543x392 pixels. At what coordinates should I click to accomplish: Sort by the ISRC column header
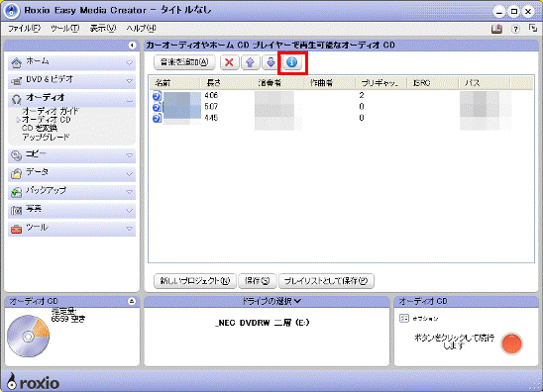click(433, 83)
